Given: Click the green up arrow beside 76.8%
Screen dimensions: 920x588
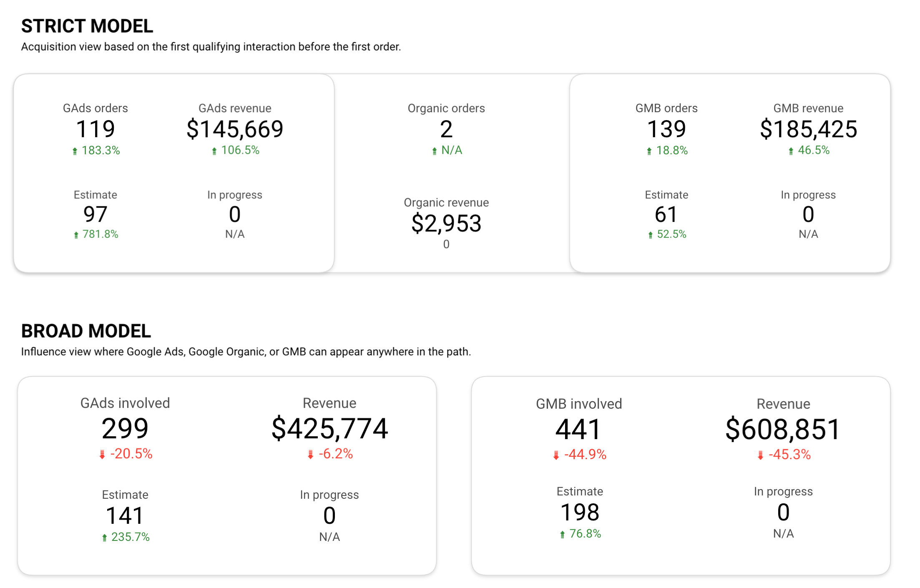Looking at the screenshot, I should [x=563, y=535].
